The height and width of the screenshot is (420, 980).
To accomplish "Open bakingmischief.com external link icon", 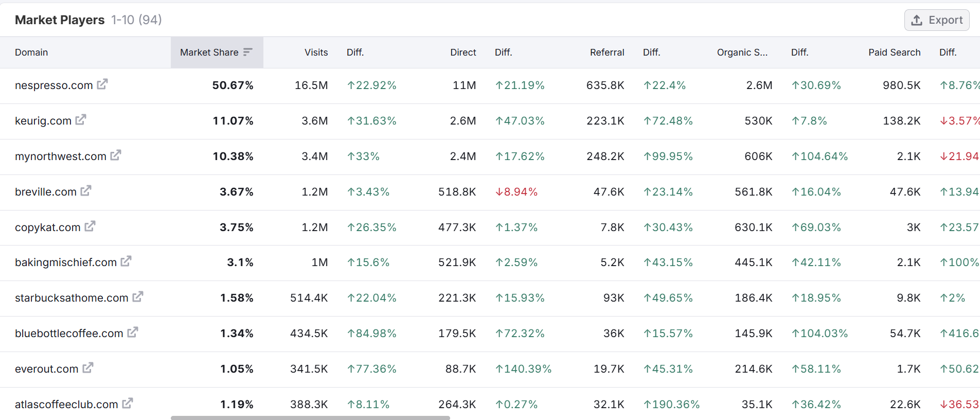I will [x=126, y=261].
